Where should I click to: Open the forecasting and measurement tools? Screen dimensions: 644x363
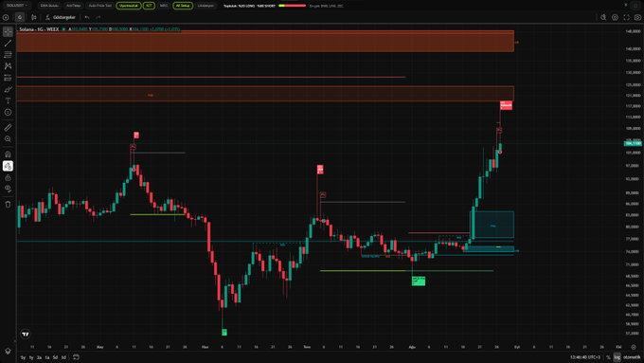[8, 78]
